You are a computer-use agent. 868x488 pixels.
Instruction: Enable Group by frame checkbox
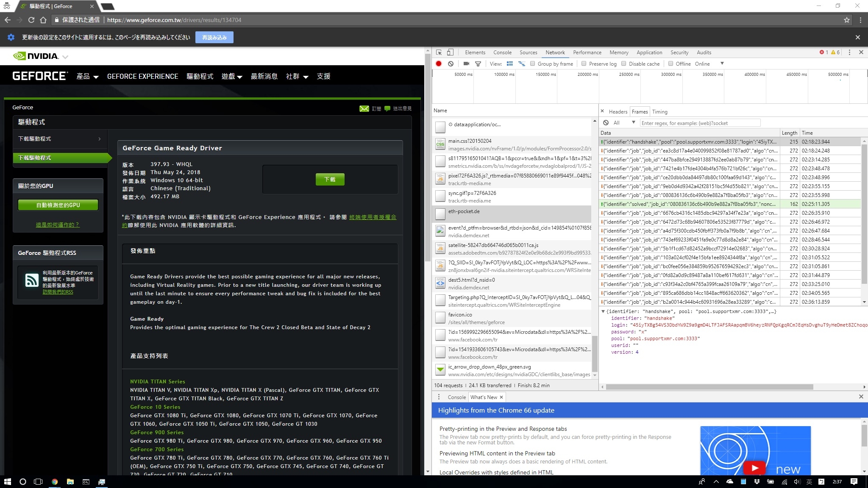tap(533, 64)
